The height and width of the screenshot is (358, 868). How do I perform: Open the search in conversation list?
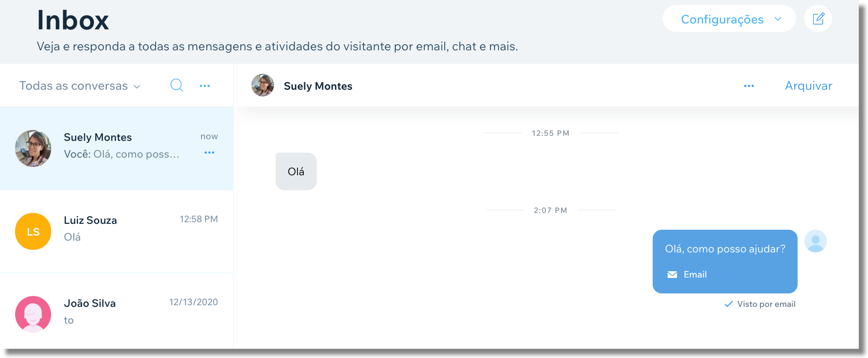[x=177, y=86]
